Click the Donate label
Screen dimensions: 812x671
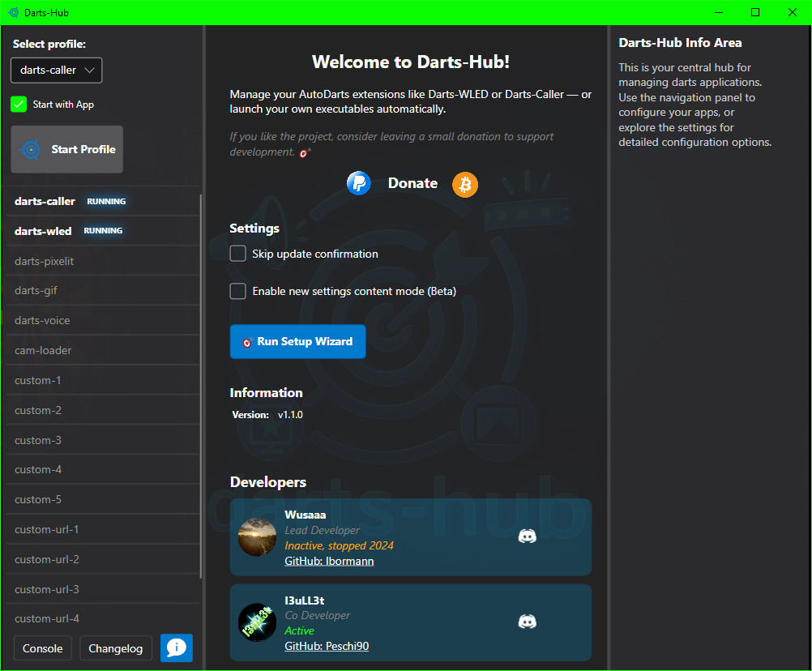[412, 183]
